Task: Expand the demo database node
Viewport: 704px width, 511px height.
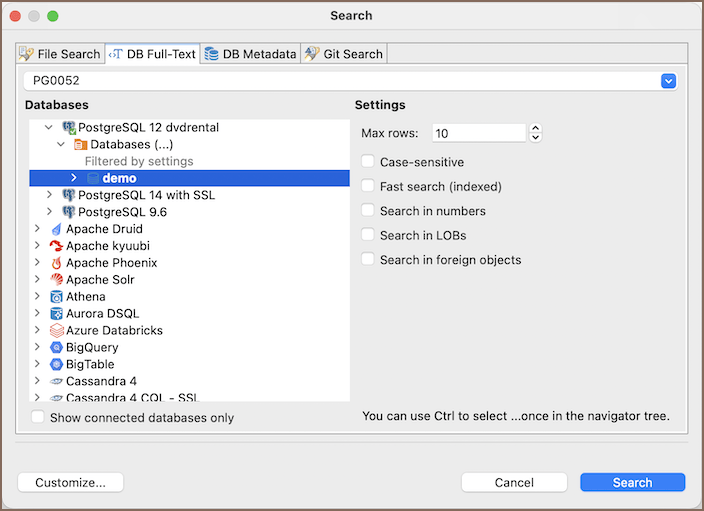Action: (x=74, y=178)
